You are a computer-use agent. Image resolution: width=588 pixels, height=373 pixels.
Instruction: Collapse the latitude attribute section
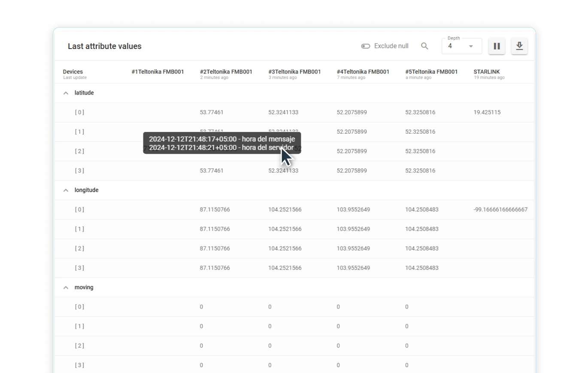(65, 92)
